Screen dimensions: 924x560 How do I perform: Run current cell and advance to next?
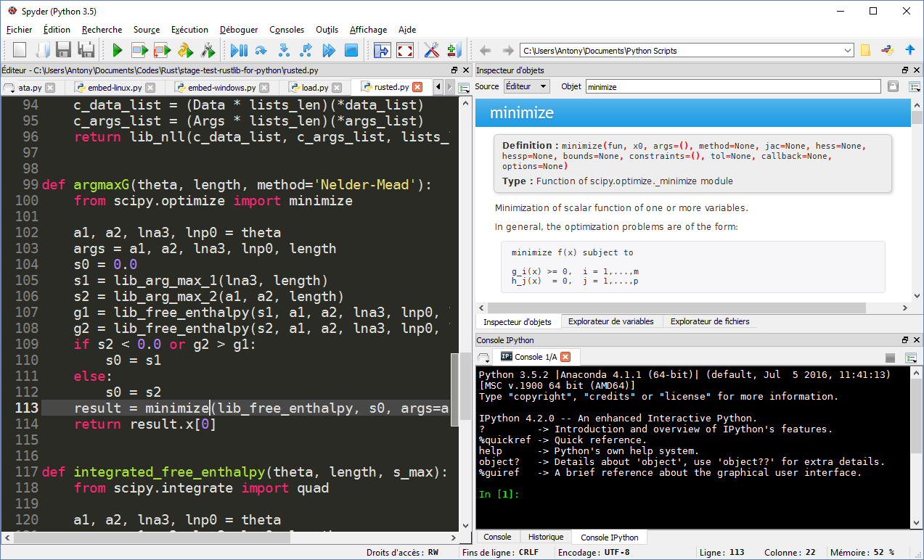pyautogui.click(x=162, y=50)
